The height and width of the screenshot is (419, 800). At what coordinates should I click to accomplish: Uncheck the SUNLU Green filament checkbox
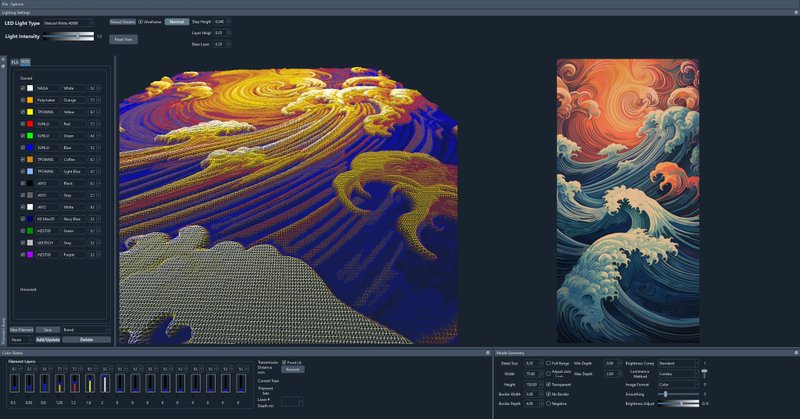(x=22, y=136)
